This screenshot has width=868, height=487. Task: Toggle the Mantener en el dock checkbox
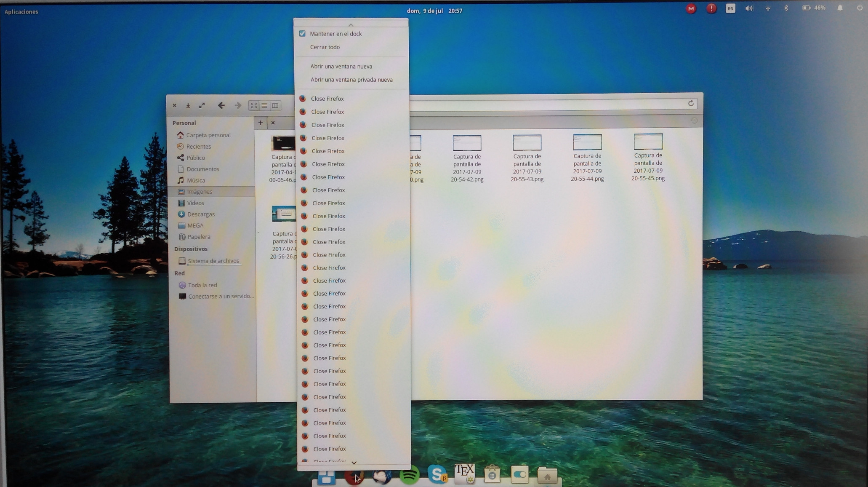point(302,34)
